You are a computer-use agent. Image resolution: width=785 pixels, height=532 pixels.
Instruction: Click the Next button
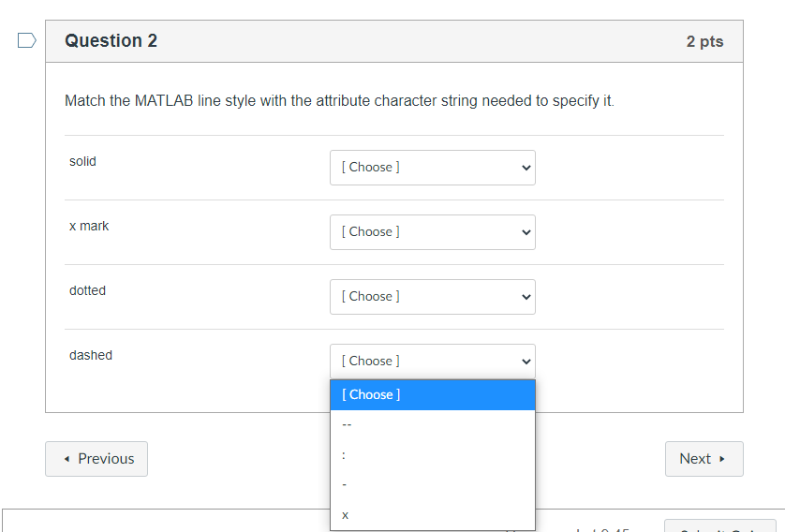[x=704, y=459]
